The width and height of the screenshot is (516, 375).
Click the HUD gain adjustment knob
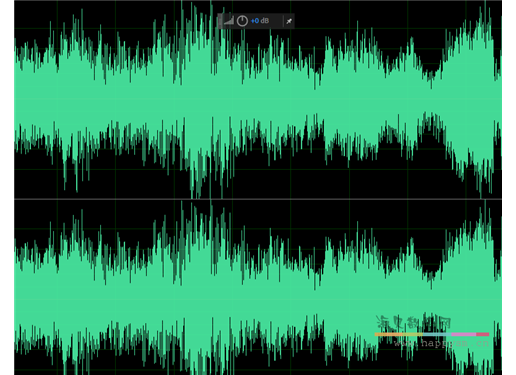click(x=242, y=21)
